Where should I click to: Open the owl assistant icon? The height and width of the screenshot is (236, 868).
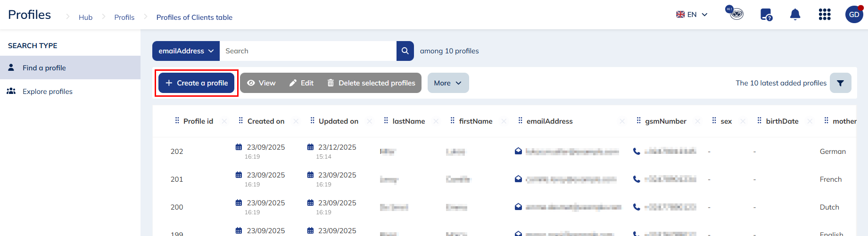[735, 13]
